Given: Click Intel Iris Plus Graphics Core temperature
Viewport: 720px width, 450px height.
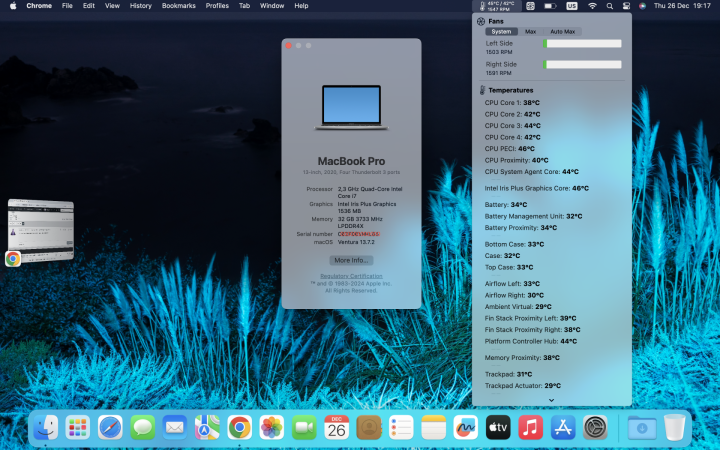Looking at the screenshot, I should point(536,188).
